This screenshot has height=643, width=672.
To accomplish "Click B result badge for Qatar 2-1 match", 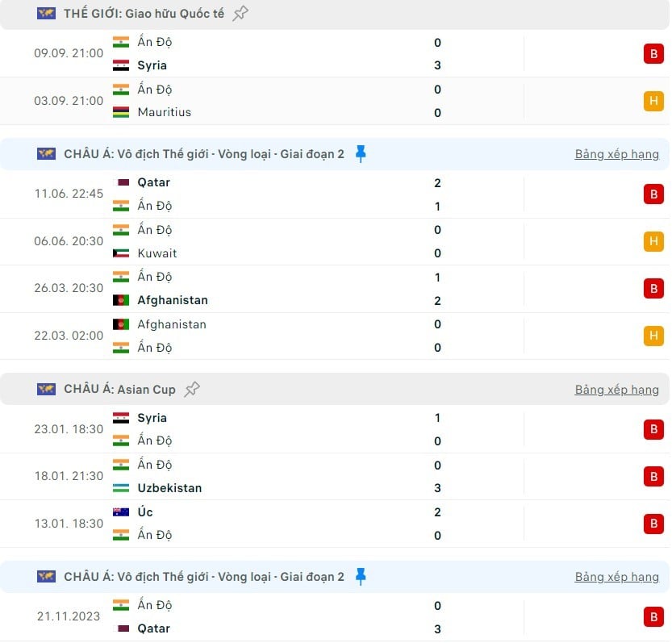I will click(x=653, y=194).
